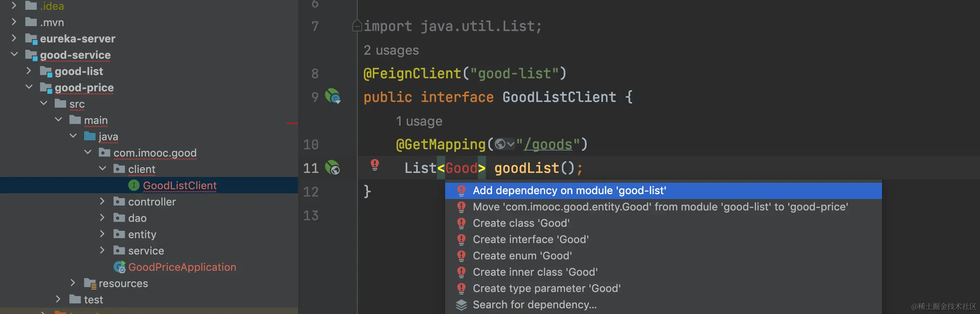Select the good-list module icon

46,71
